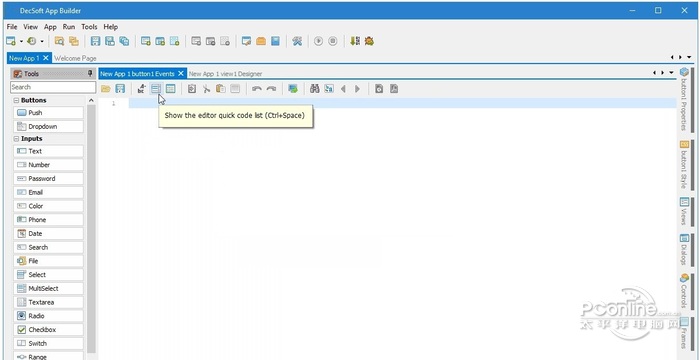Select the Switch control in Tools
The image size is (700, 360).
(x=49, y=343)
